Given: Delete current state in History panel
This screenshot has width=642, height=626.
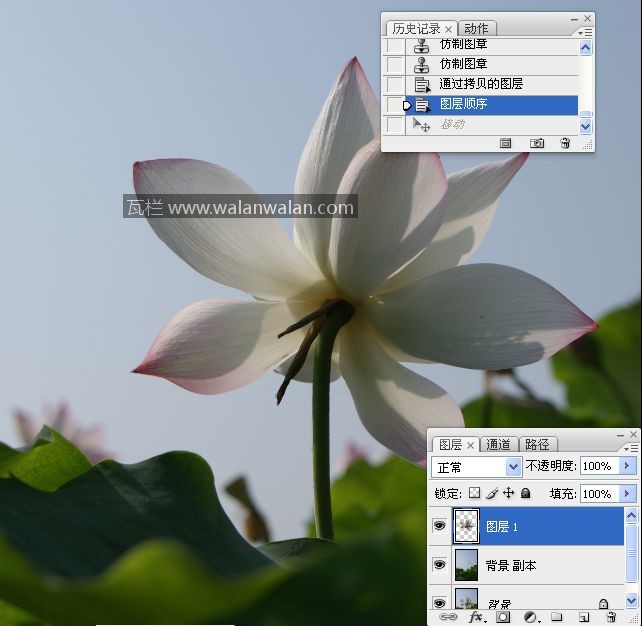Looking at the screenshot, I should (565, 144).
